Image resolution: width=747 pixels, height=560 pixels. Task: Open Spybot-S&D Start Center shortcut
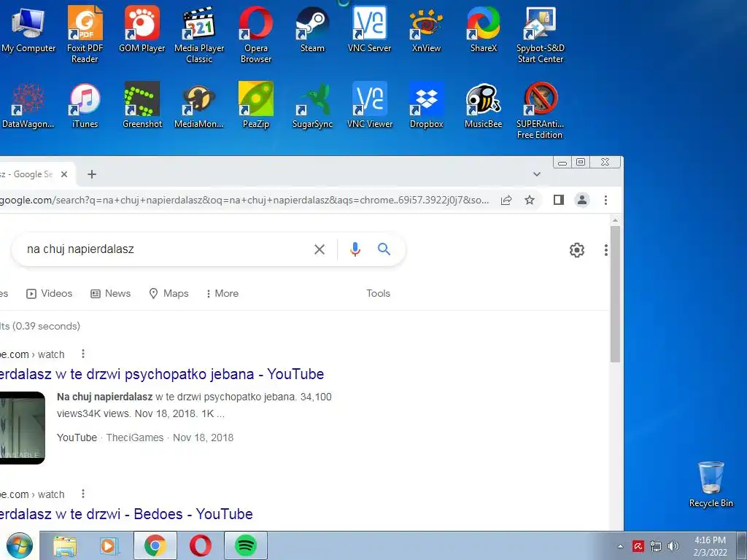coord(541,35)
